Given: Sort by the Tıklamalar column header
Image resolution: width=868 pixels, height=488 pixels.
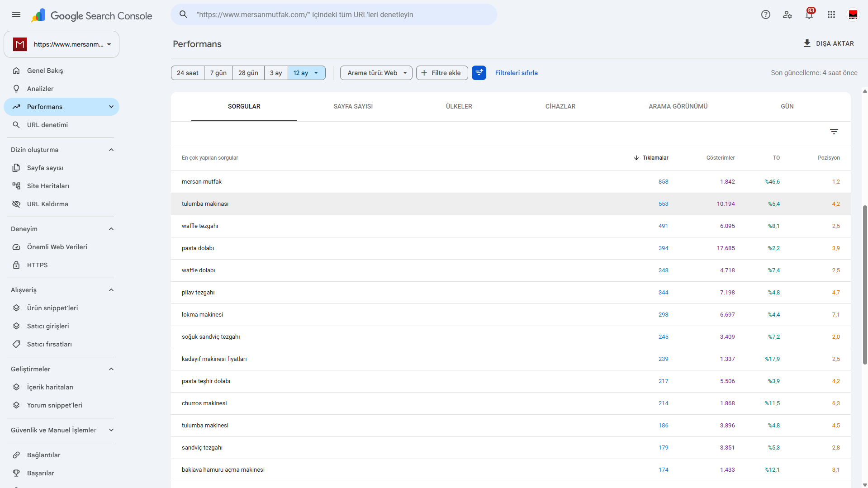Looking at the screenshot, I should click(651, 158).
